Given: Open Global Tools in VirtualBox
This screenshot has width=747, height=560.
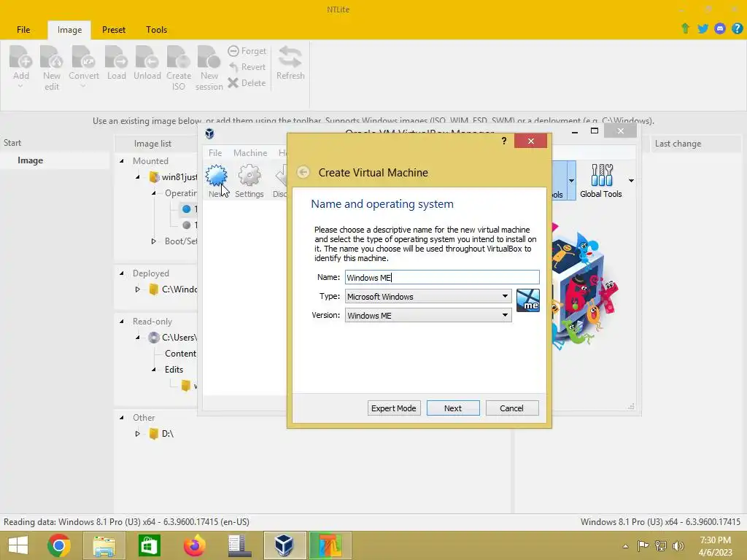Looking at the screenshot, I should (601, 181).
